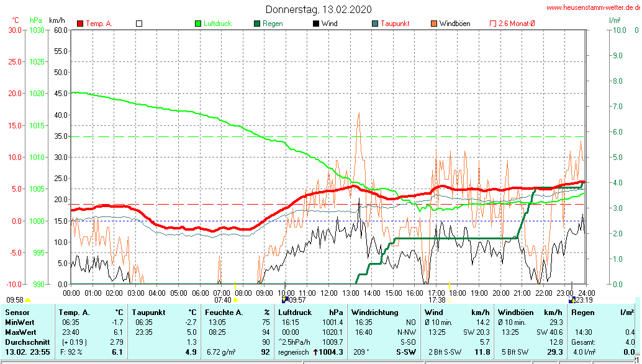Click the moon icon beside 09:57

point(285,300)
